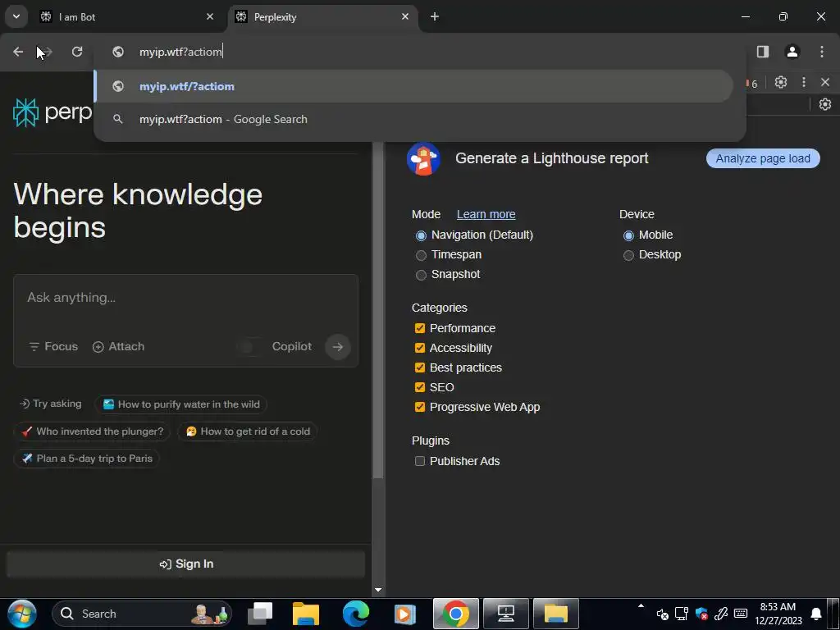The width and height of the screenshot is (840, 630).
Task: Show hidden system tray icons
Action: coord(641,606)
